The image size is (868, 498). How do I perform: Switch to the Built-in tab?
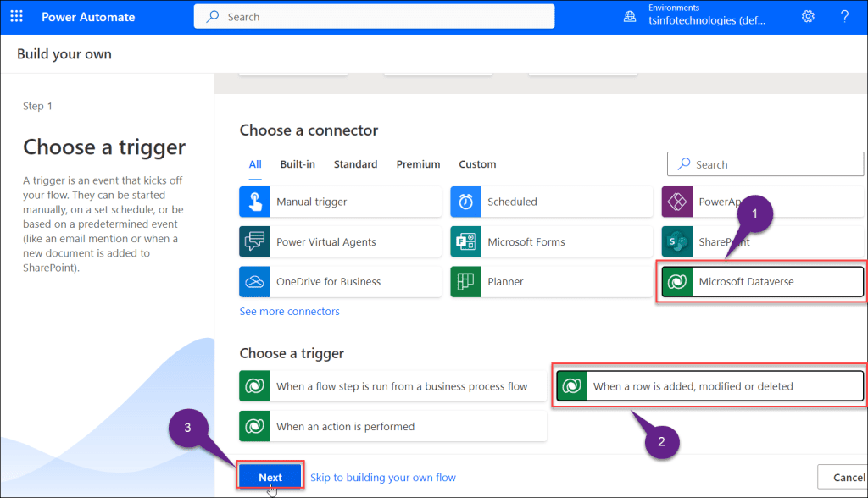[x=298, y=164]
